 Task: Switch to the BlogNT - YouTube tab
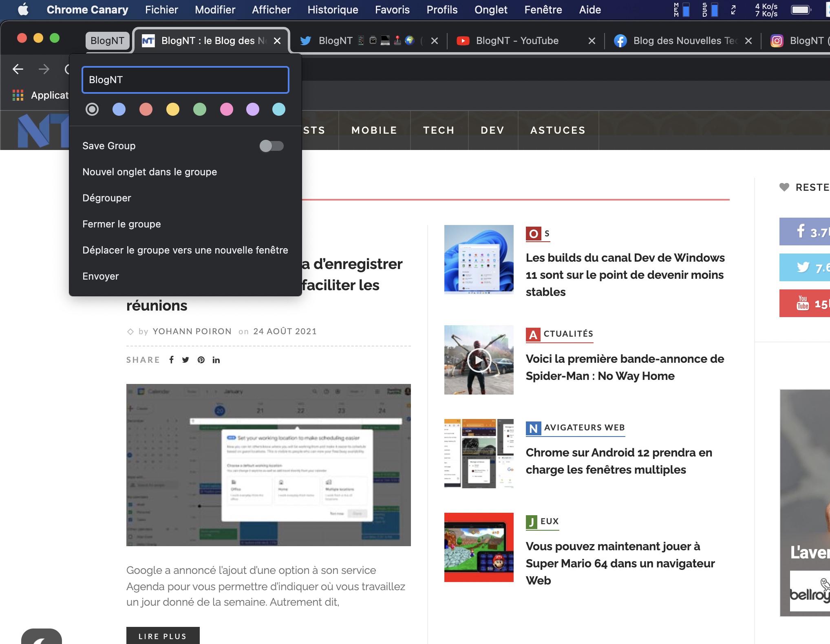[x=517, y=41]
